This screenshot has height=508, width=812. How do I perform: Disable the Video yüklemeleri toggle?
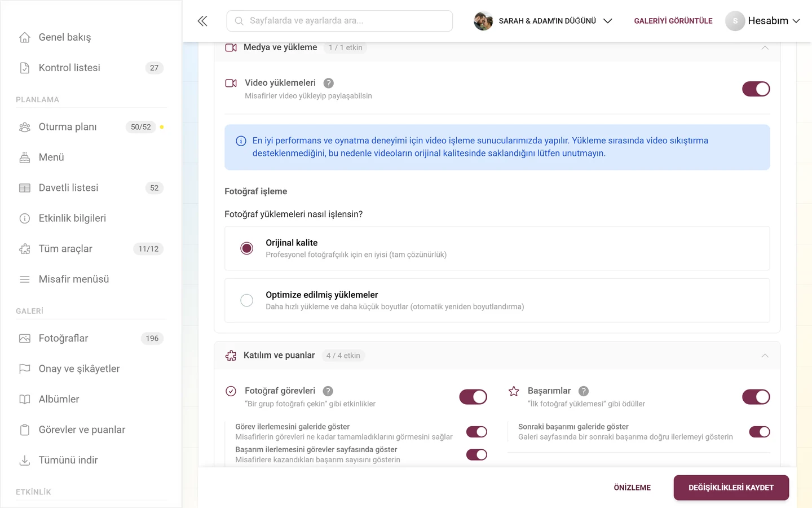756,89
